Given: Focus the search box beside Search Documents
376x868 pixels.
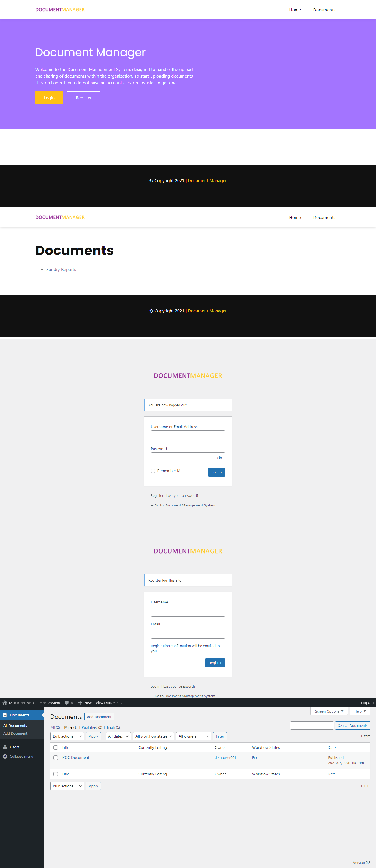Looking at the screenshot, I should (312, 725).
